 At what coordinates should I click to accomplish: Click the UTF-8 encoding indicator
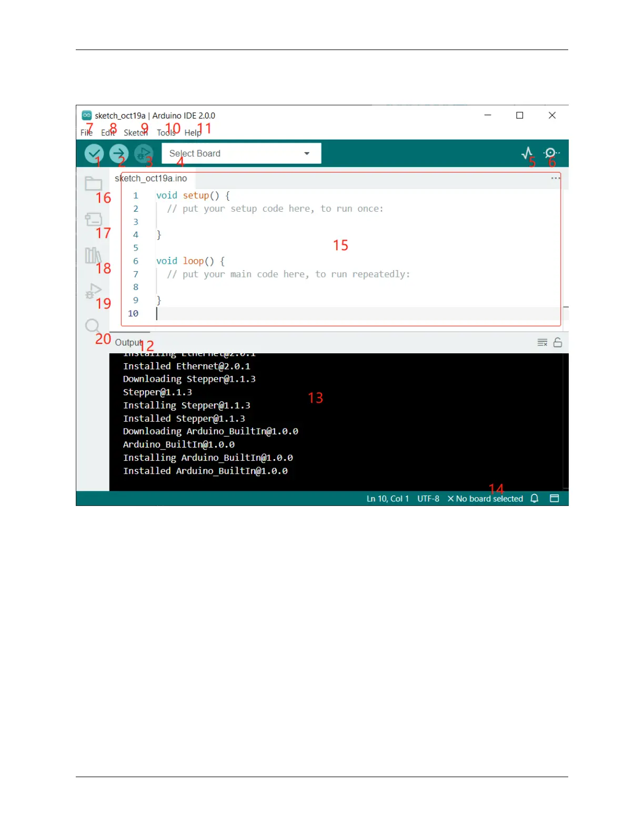click(428, 499)
